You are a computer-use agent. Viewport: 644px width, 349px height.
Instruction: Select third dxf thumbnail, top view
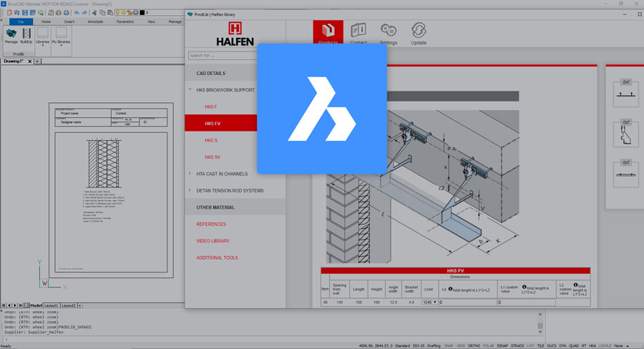(625, 174)
